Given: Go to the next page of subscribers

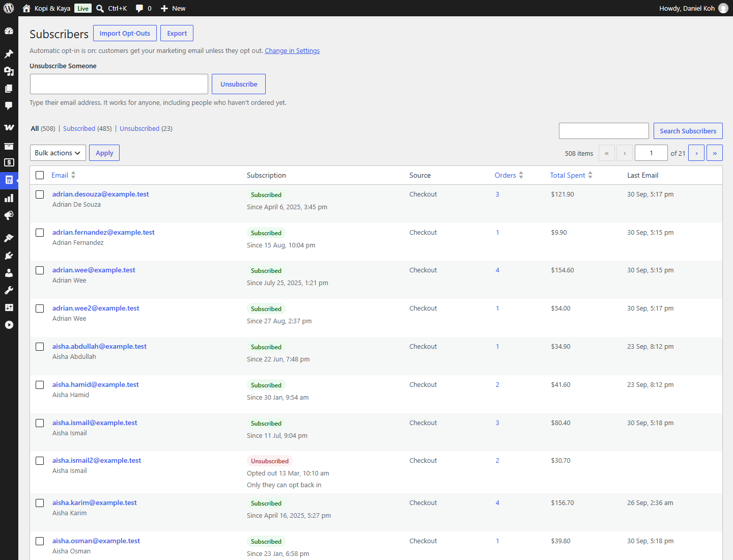Looking at the screenshot, I should point(696,153).
